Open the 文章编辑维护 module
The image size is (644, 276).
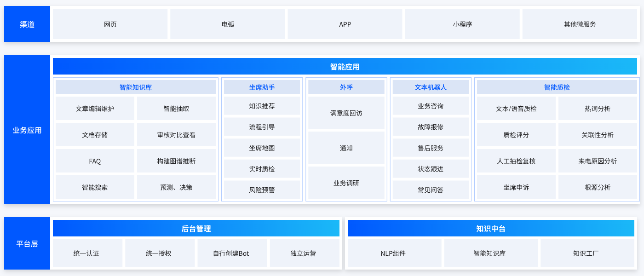95,109
